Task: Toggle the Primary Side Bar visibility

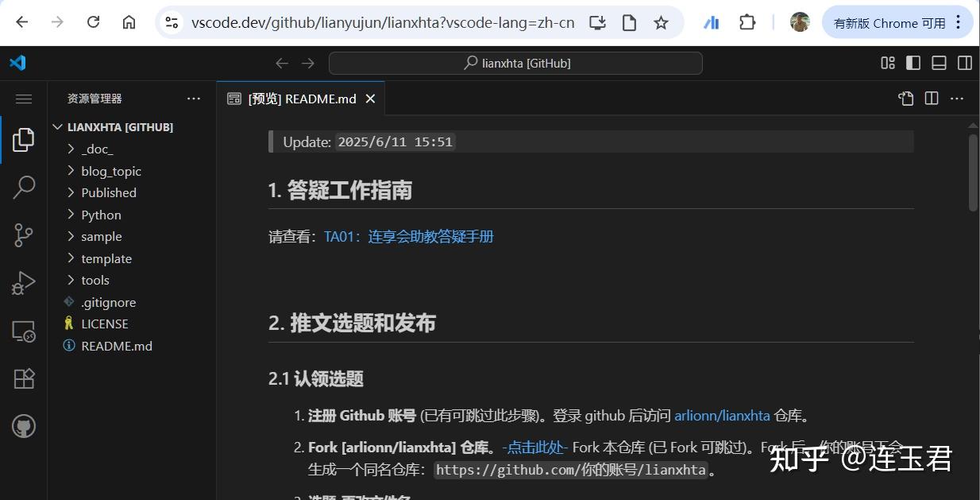Action: 912,63
